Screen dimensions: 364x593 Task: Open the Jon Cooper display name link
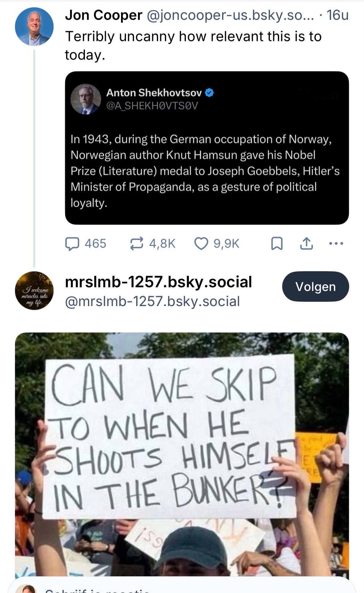click(x=104, y=15)
